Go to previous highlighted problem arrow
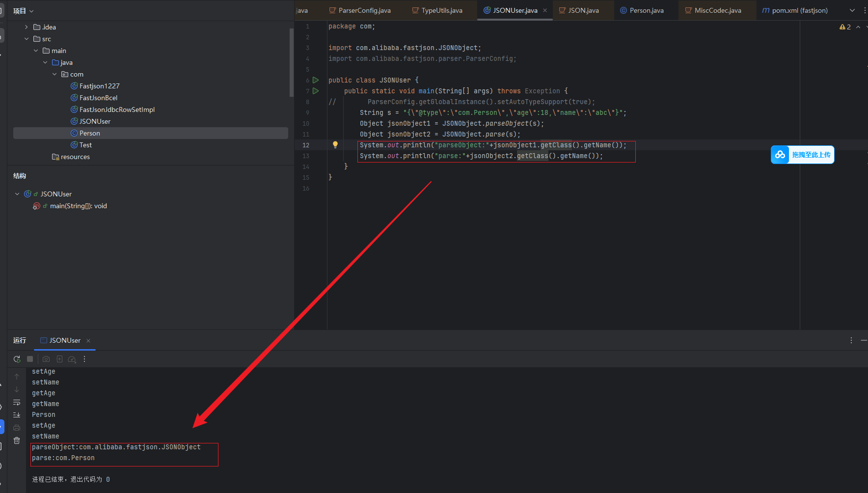This screenshot has height=493, width=868. click(x=858, y=27)
